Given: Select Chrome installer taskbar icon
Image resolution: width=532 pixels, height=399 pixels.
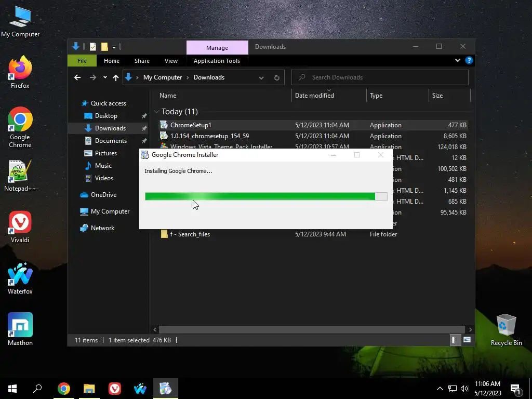Looking at the screenshot, I should coord(166,389).
